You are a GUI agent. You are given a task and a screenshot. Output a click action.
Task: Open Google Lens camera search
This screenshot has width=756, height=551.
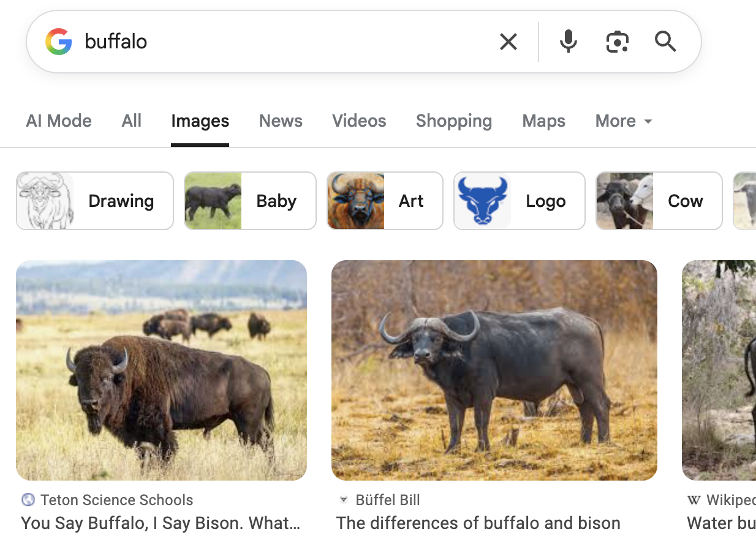617,41
